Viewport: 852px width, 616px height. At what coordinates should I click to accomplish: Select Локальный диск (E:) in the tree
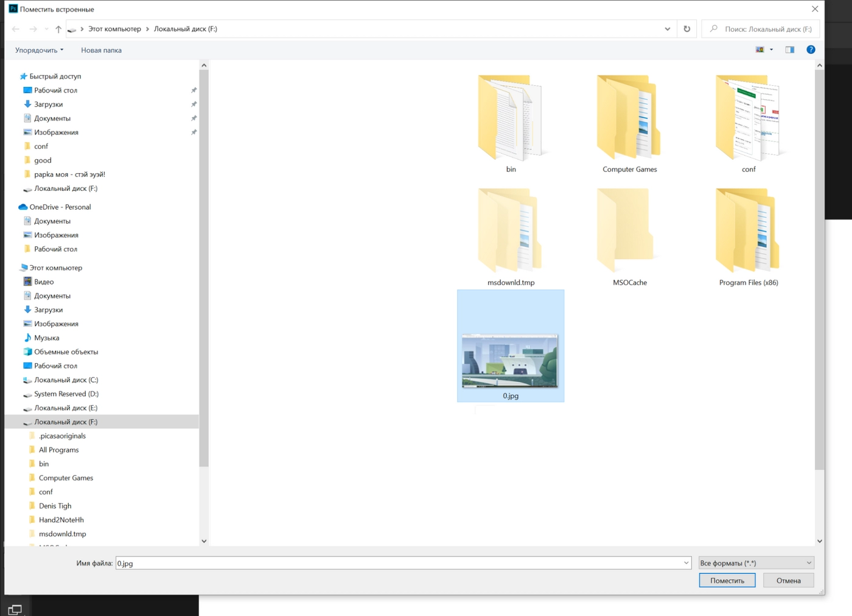tap(66, 408)
